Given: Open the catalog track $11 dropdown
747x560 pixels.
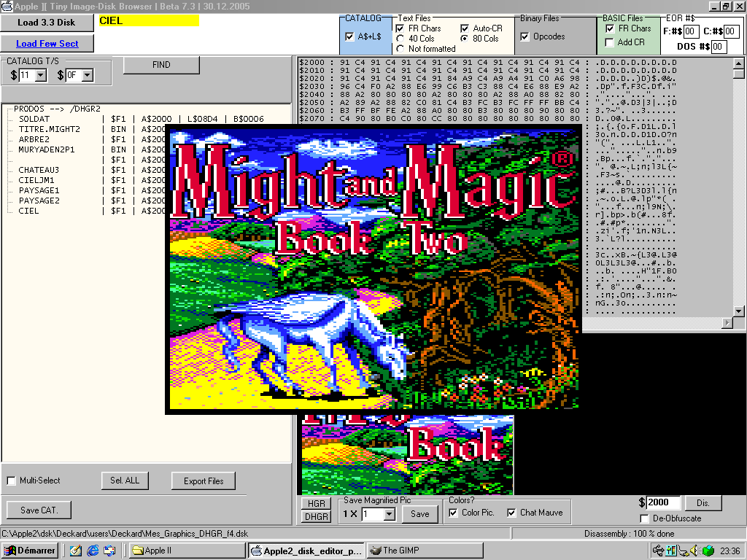Looking at the screenshot, I should (x=41, y=75).
